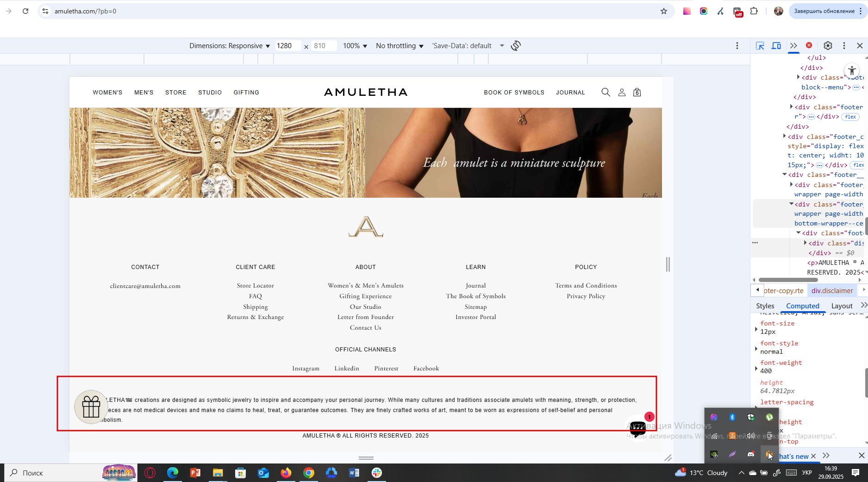868x482 pixels.
Task: Click the flex badge on footer div
Action: (x=850, y=117)
